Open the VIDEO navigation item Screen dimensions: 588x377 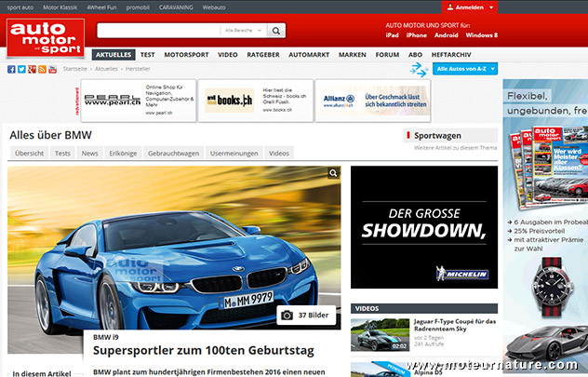pyautogui.click(x=228, y=55)
